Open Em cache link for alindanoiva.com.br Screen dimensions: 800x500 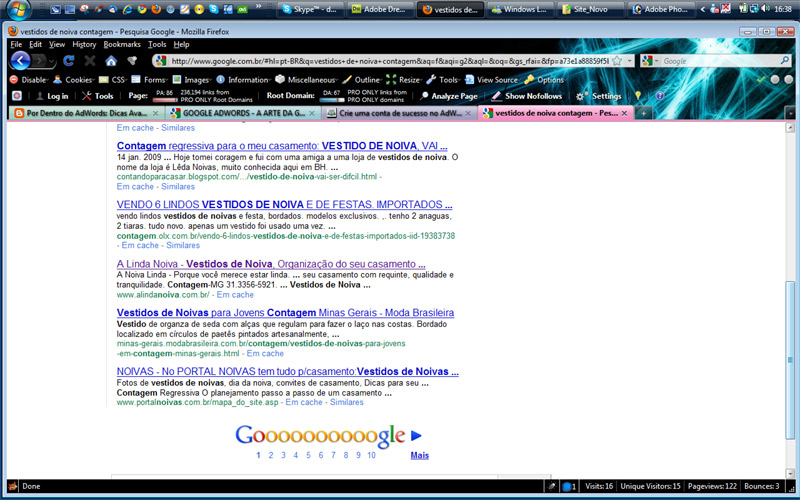pos(235,294)
